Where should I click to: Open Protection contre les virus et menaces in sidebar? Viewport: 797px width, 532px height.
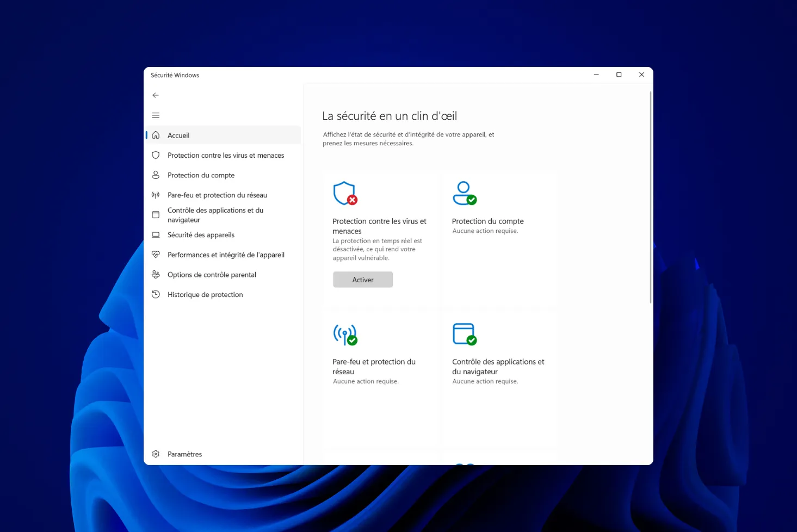pos(225,156)
